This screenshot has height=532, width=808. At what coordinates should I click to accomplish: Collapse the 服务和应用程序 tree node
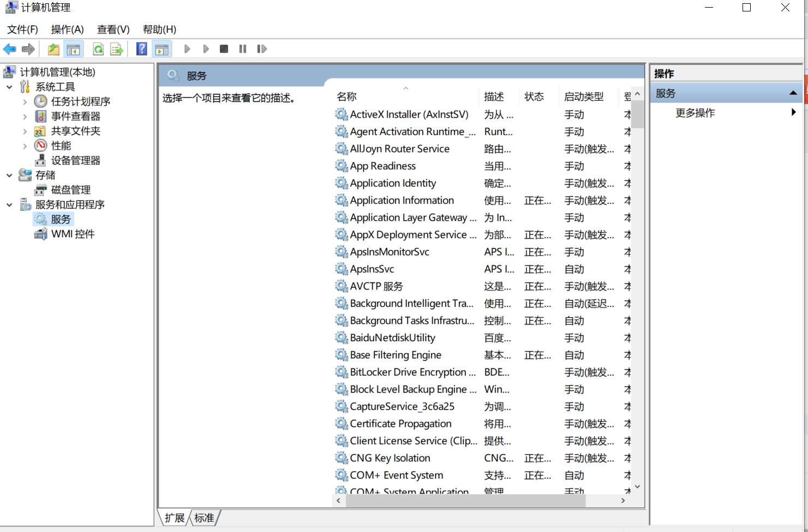point(9,205)
